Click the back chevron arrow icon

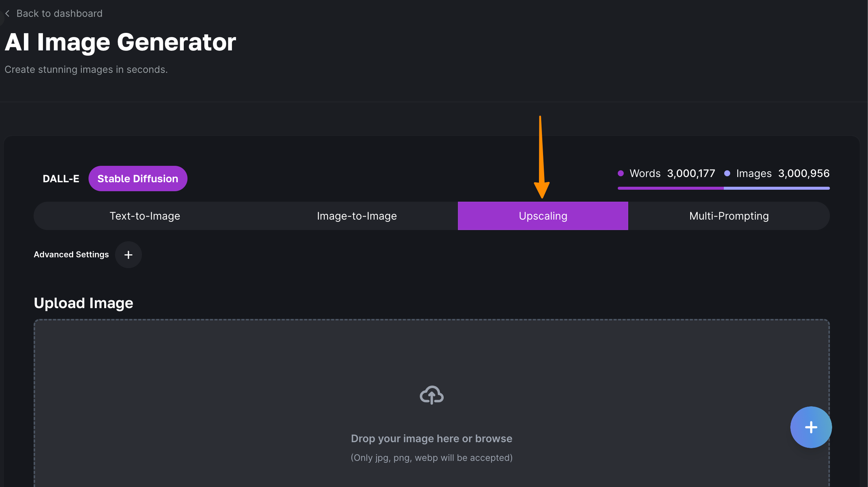pyautogui.click(x=7, y=13)
